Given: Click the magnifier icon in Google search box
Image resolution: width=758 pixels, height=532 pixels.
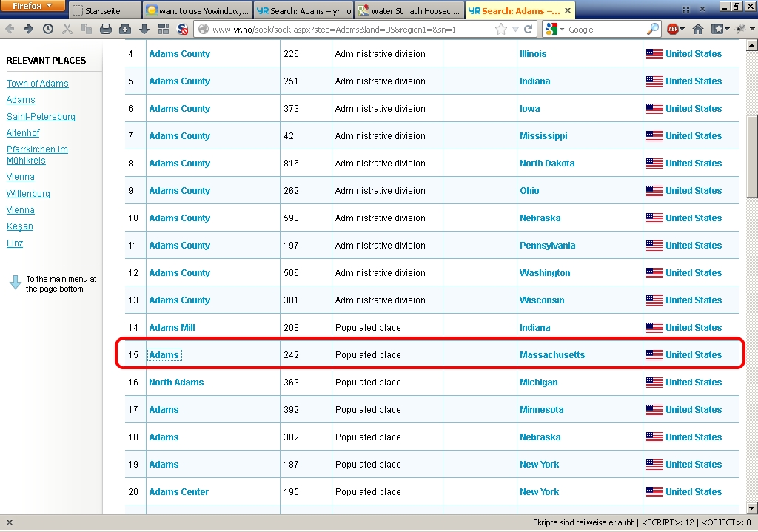Looking at the screenshot, I should pos(653,29).
